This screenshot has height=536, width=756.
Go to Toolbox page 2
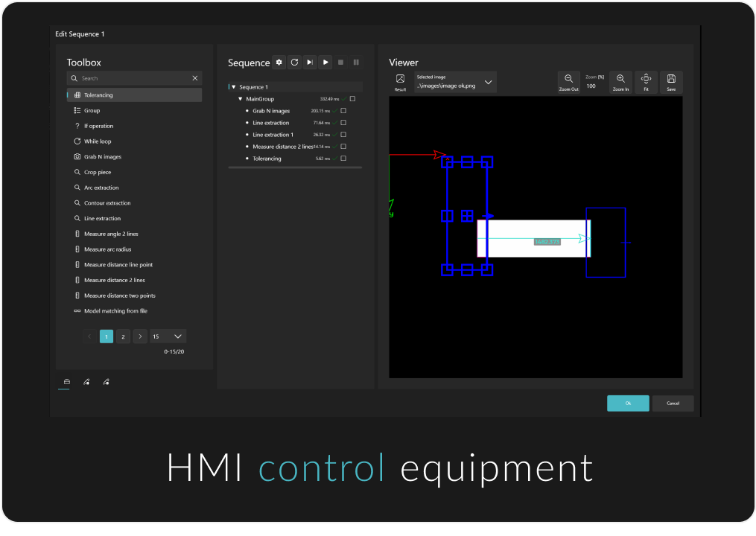[123, 336]
